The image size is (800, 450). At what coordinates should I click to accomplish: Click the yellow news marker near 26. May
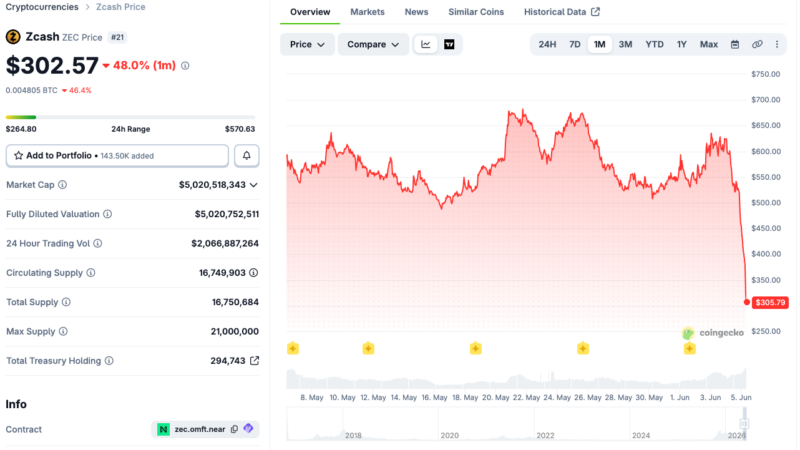click(x=583, y=348)
